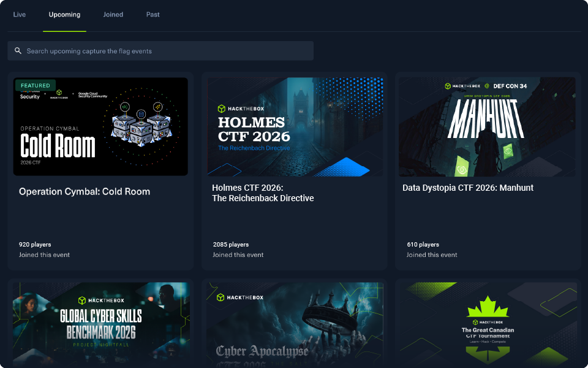Open Global Cyber Skills Benchmark 2026 banner
The image size is (588, 368).
[101, 325]
